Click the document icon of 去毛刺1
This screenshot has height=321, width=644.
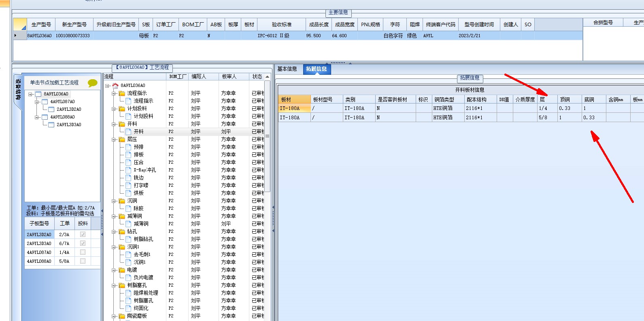click(128, 254)
